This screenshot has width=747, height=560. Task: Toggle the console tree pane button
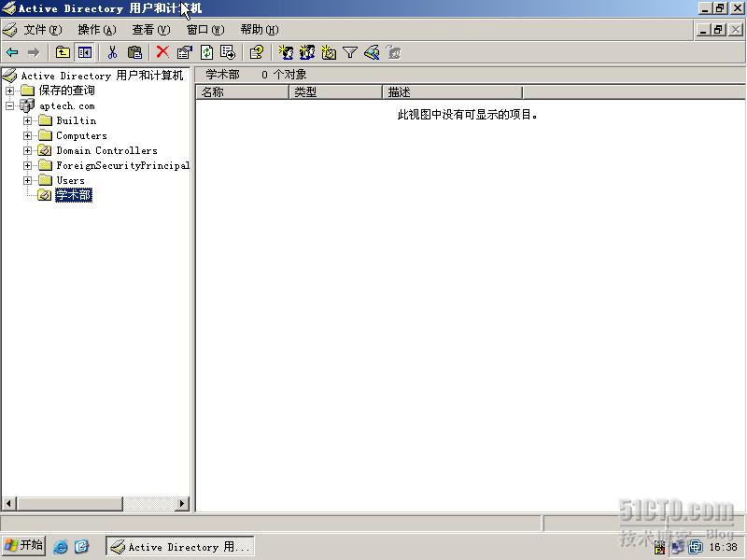pyautogui.click(x=85, y=52)
